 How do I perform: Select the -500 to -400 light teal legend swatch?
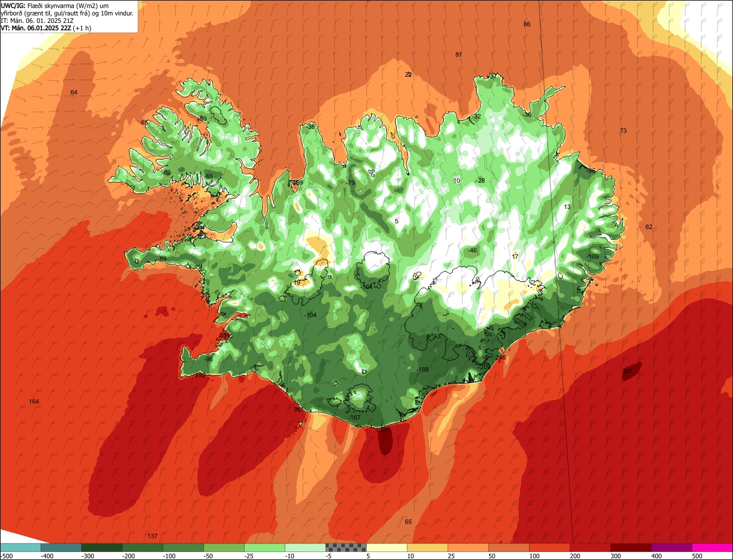pos(21,547)
